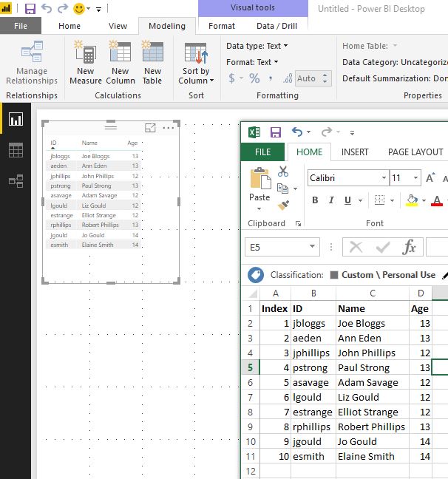Open Excel FILE tab
The width and height of the screenshot is (448, 479).
tap(262, 152)
